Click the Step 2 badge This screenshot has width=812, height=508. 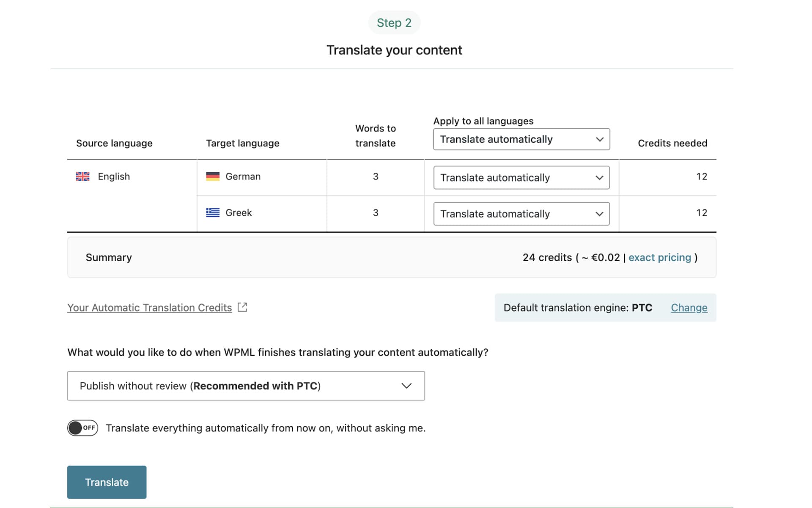point(394,23)
